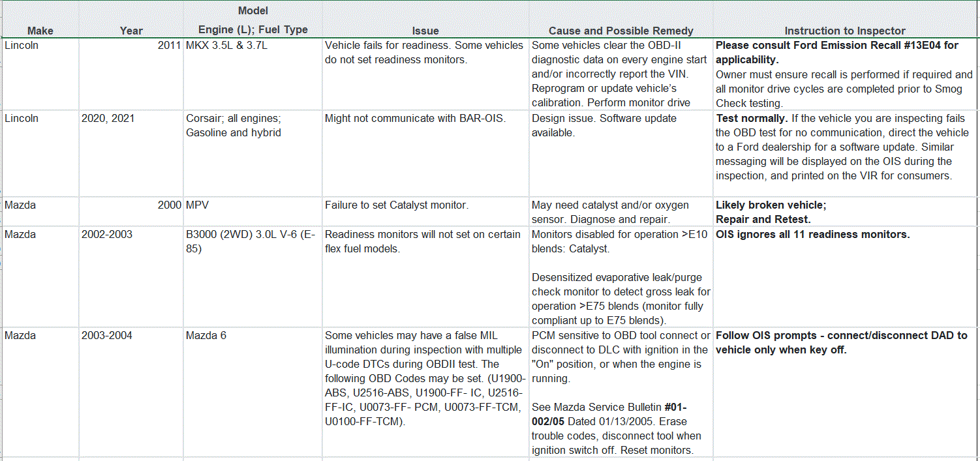Click the 2003-2004 year cell
Image resolution: width=980 pixels, height=461 pixels.
[131, 392]
